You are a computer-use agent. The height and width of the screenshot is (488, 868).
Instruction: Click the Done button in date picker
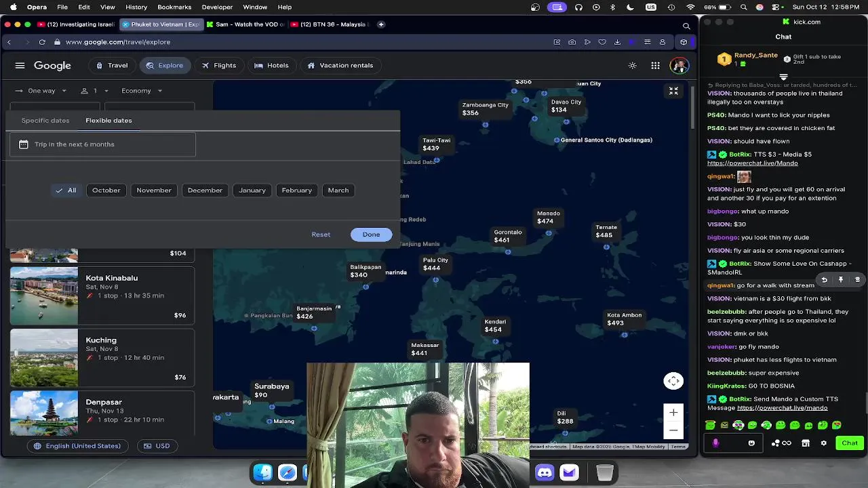[371, 235]
